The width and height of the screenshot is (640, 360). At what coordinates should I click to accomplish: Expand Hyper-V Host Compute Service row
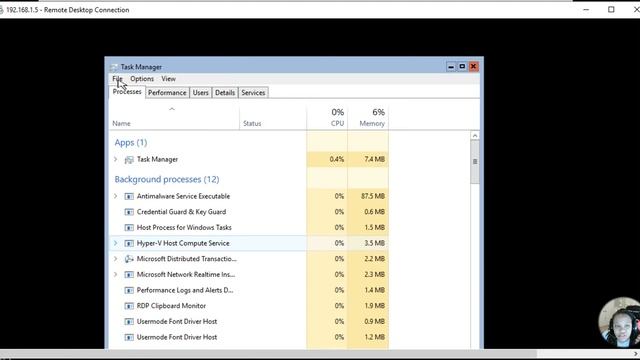point(116,243)
